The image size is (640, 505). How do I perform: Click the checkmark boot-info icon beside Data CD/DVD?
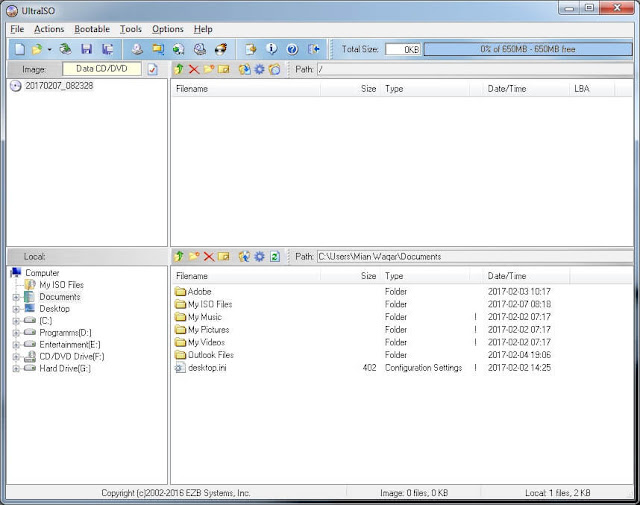click(x=153, y=69)
